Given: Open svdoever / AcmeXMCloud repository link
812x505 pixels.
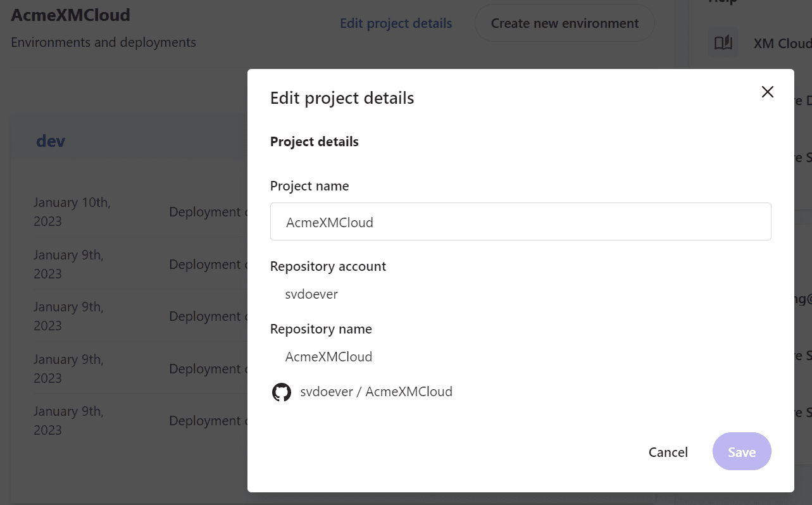Looking at the screenshot, I should (377, 392).
